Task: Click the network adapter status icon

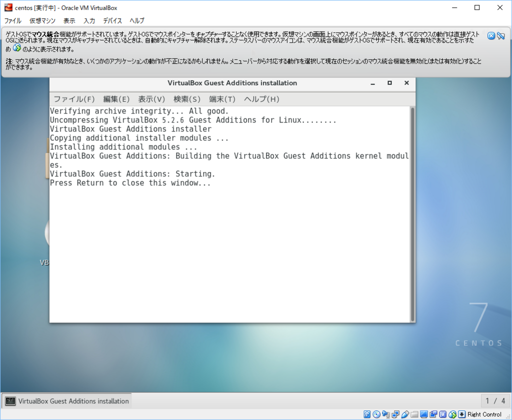Action: 395,414
